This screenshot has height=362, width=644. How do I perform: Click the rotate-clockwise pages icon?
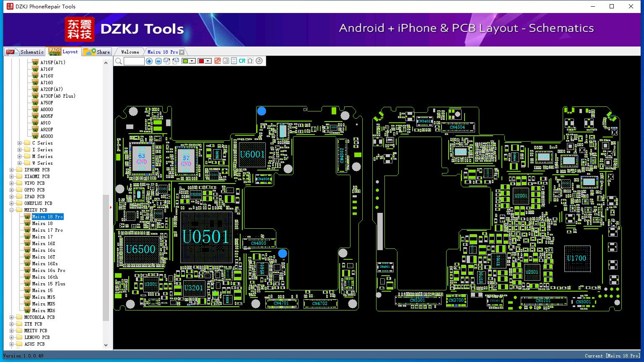(x=167, y=61)
